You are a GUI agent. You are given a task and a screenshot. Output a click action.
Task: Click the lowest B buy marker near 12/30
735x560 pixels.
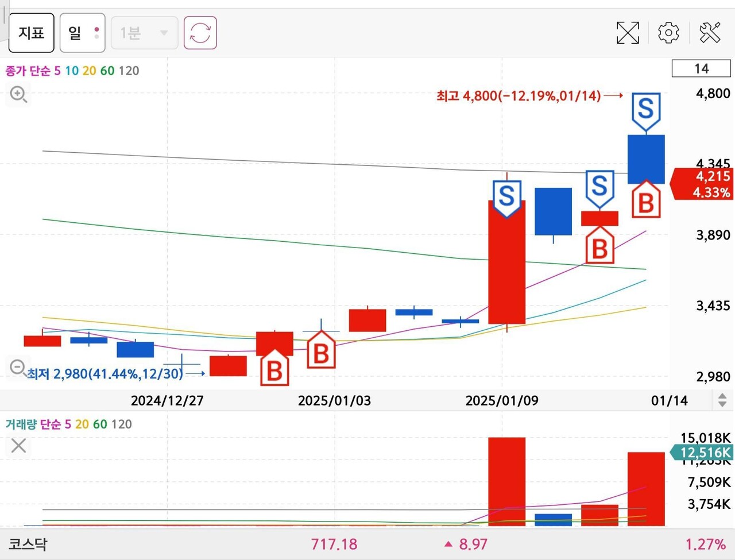point(274,369)
